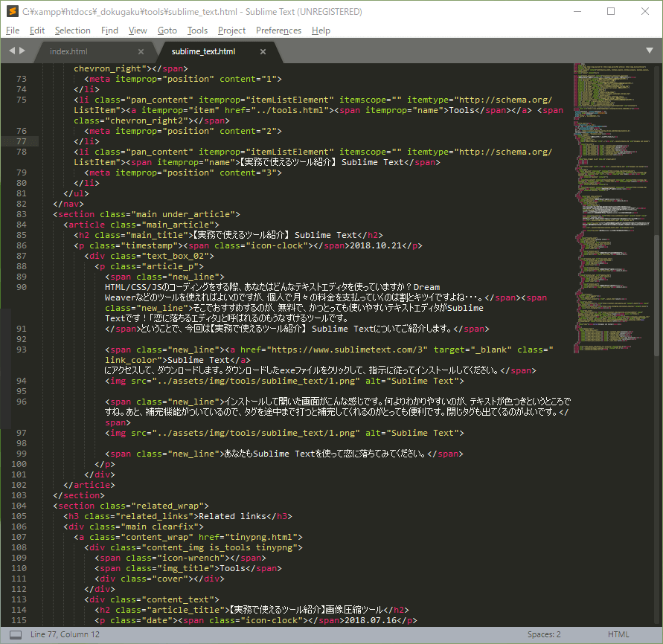Click the closing </article> tag
This screenshot has height=644, width=663.
pos(89,485)
